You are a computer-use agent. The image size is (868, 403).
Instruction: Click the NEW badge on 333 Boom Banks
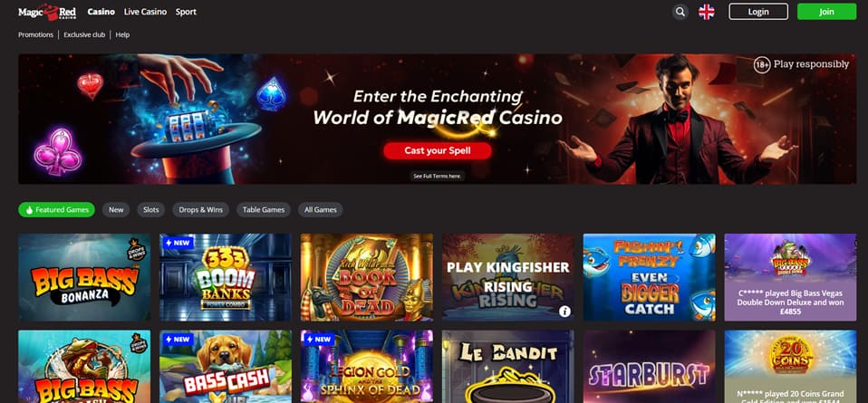click(x=178, y=243)
